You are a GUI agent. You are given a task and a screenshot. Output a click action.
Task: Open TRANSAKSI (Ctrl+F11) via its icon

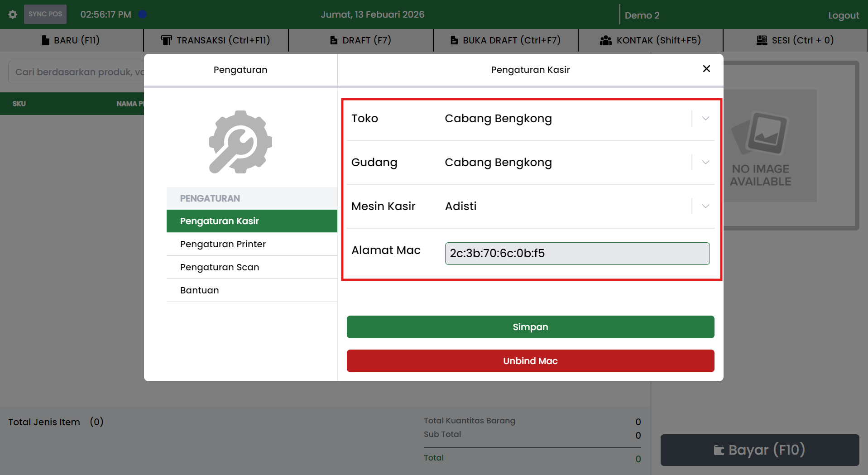coord(167,40)
